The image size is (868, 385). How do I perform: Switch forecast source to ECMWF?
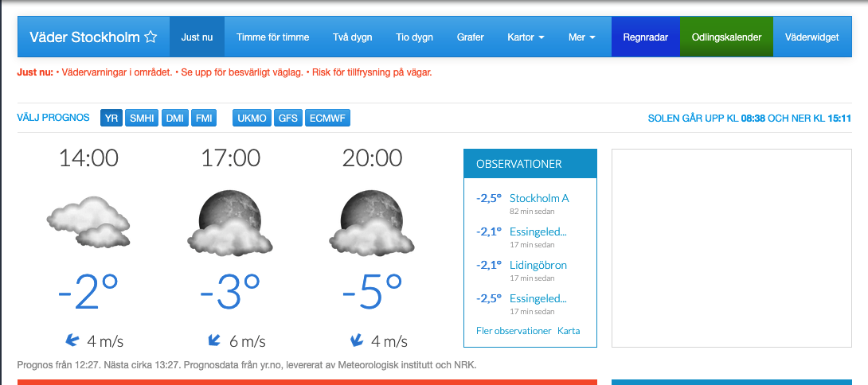point(327,119)
